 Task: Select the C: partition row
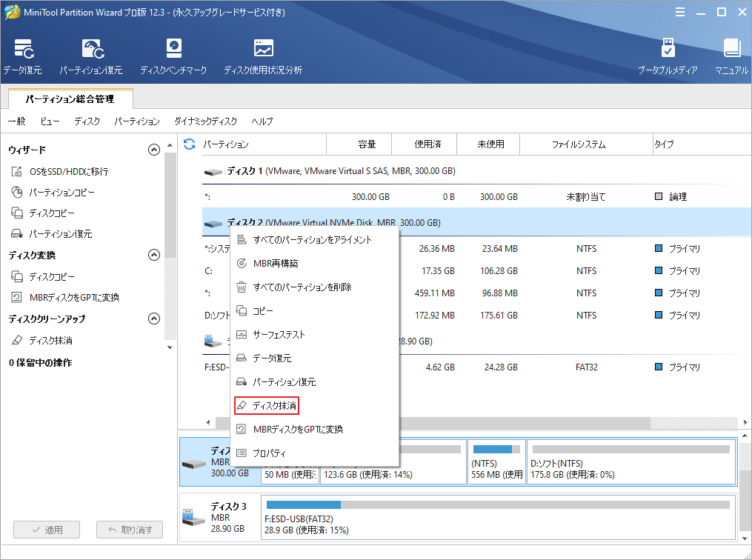pos(476,271)
